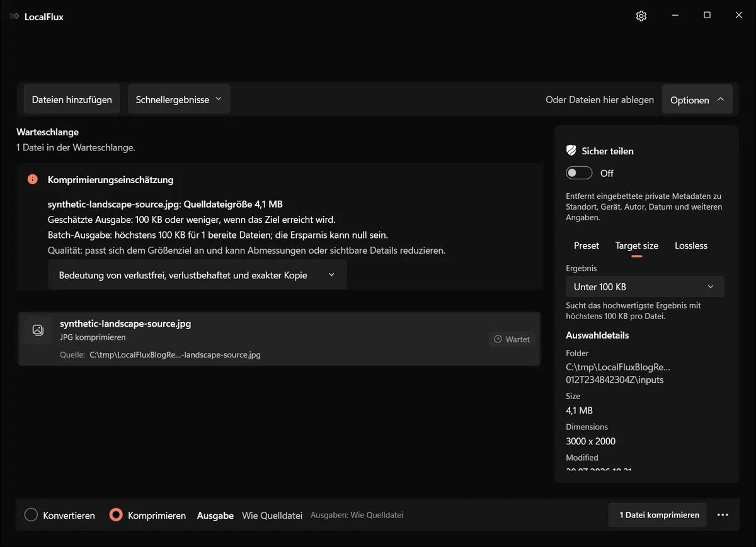Screen dimensions: 756x547
Task: Click the Sucht das hochwertigste Ergebnis hint
Action: 633,310
